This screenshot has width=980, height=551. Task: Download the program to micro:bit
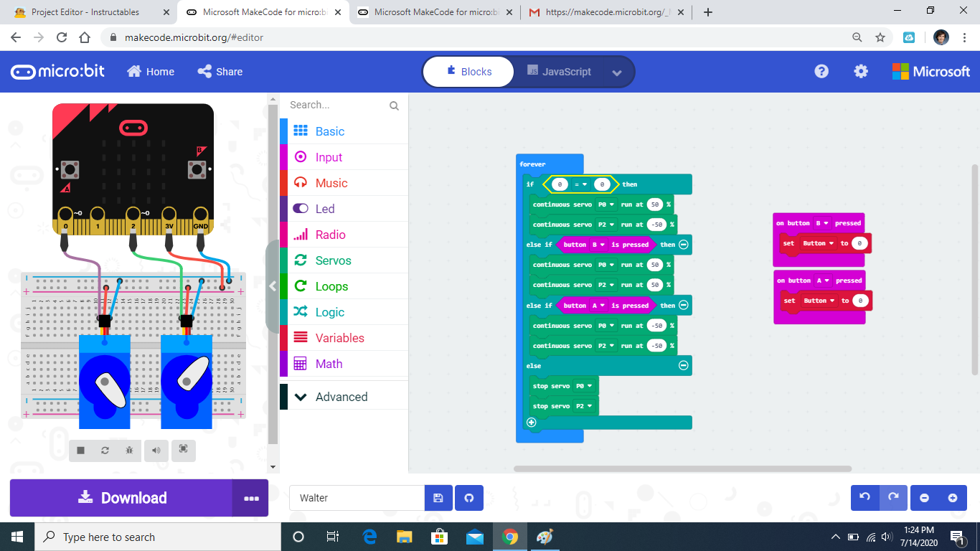(121, 498)
